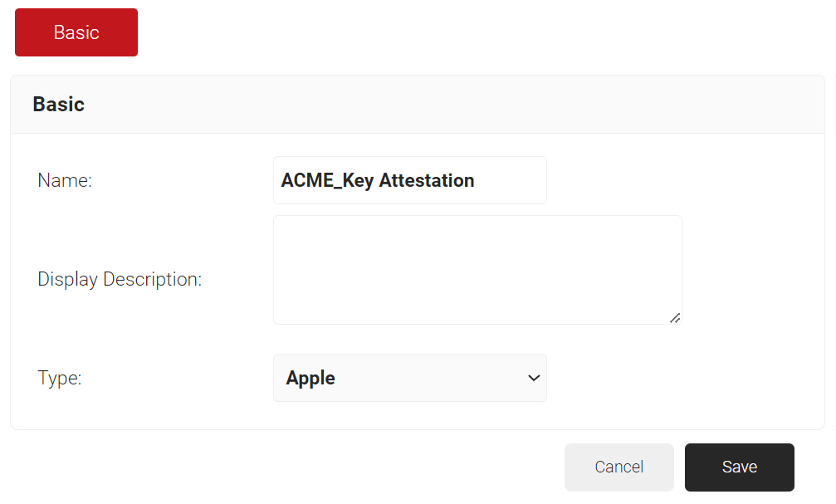Viewport: 836px width, 504px height.
Task: Expand Type combo box options list
Action: [409, 378]
